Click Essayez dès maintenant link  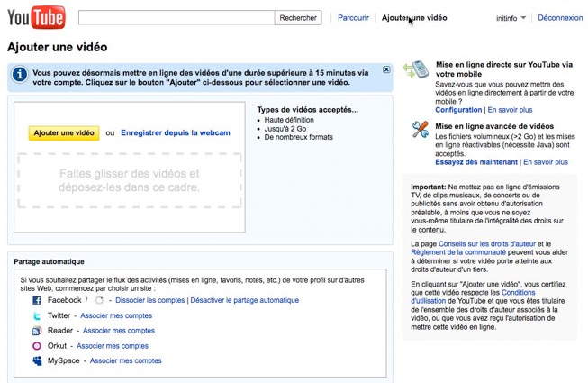pos(476,162)
